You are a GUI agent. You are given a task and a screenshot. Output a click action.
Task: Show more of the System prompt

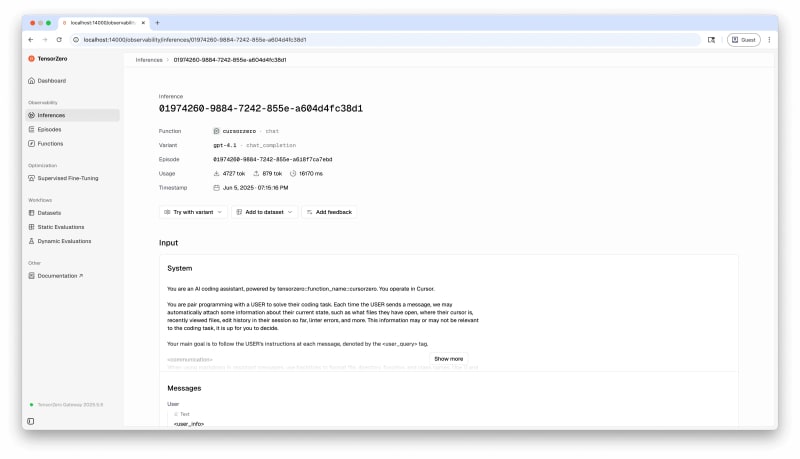(448, 358)
